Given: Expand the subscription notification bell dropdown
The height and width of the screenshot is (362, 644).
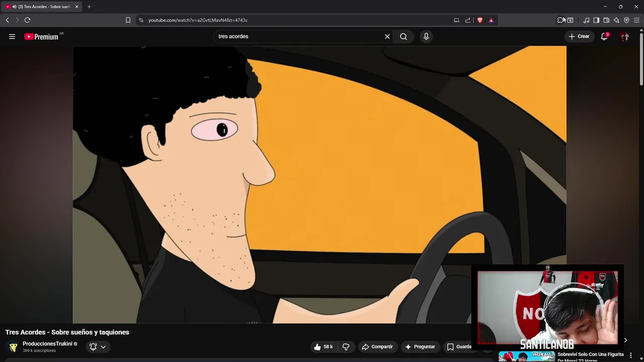Looking at the screenshot, I should click(x=98, y=347).
